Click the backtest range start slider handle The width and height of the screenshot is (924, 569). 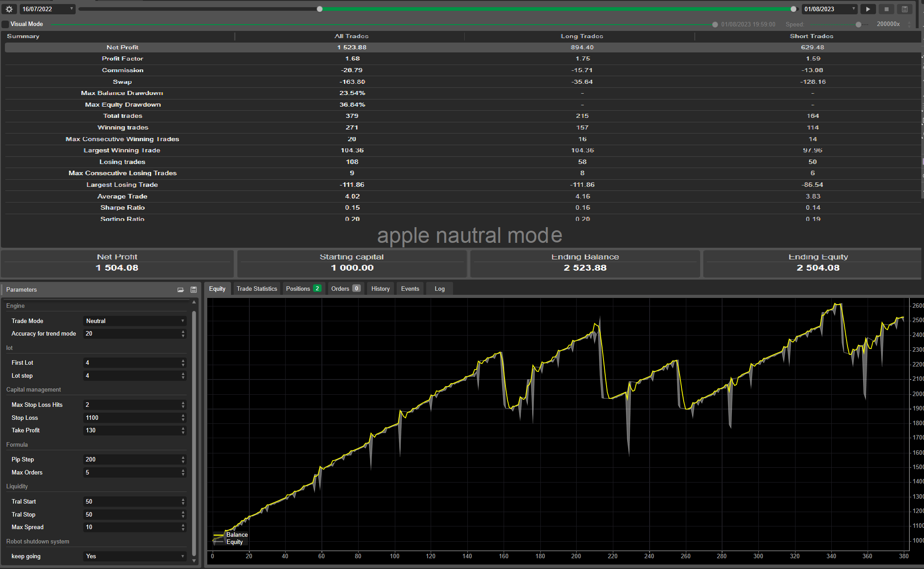point(320,9)
